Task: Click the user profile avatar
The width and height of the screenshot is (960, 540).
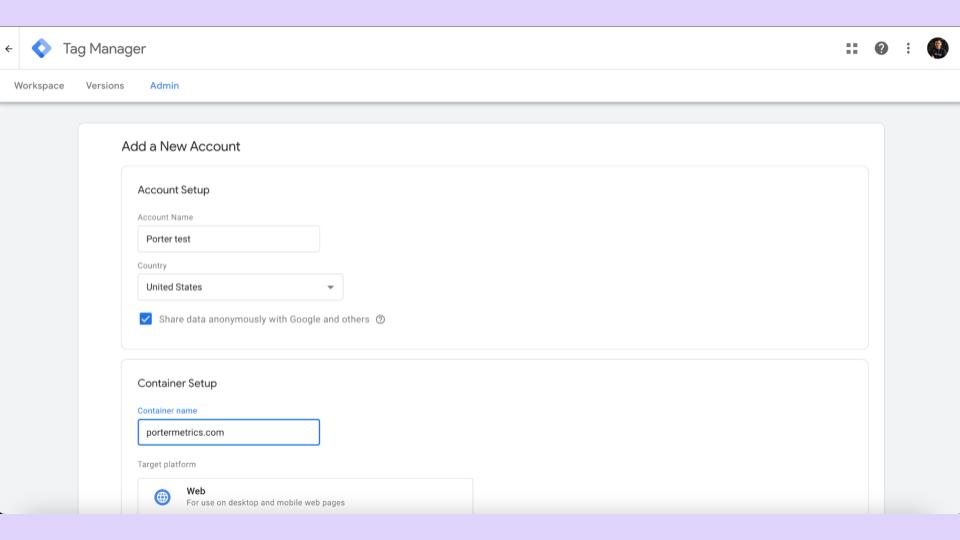Action: point(937,48)
